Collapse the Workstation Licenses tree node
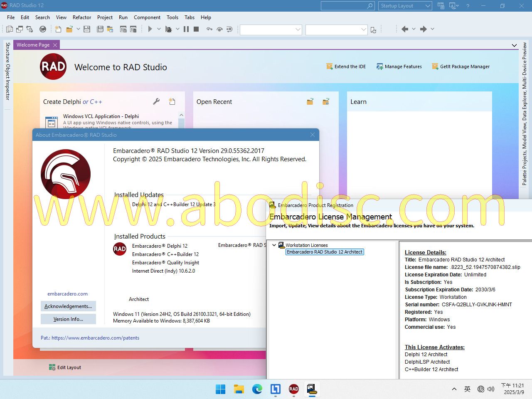The image size is (532, 399). pyautogui.click(x=274, y=245)
